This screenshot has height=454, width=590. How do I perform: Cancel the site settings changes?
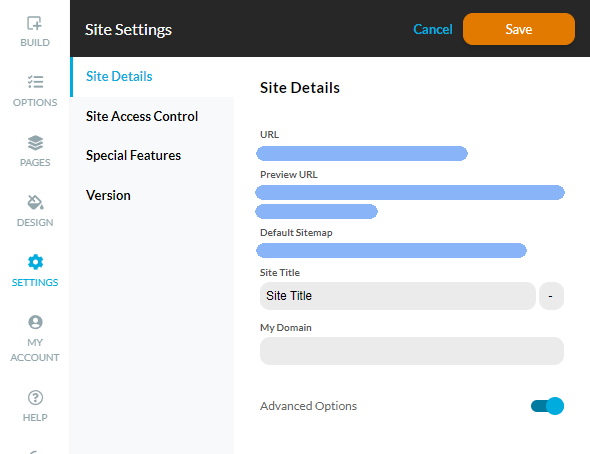click(433, 29)
